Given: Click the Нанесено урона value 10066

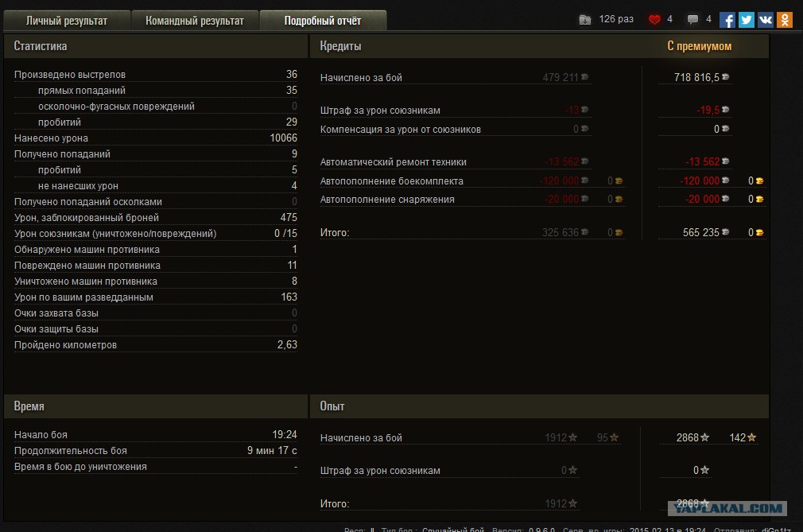Looking at the screenshot, I should [x=283, y=138].
